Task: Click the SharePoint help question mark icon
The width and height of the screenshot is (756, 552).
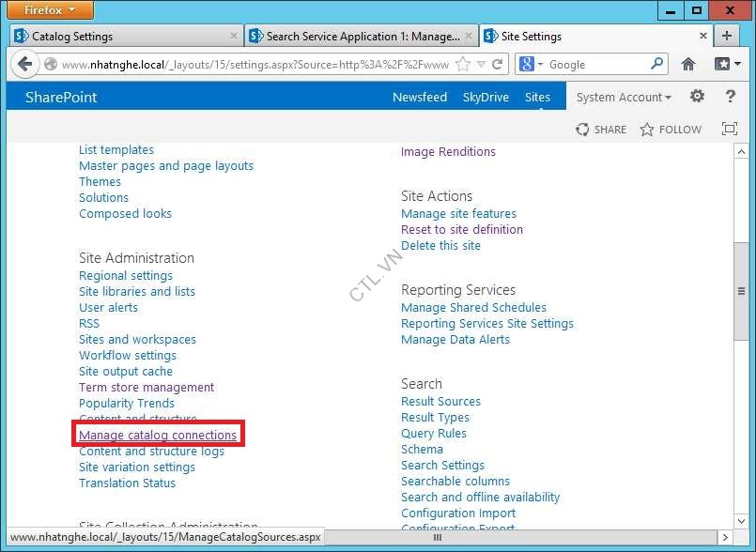Action: (730, 97)
